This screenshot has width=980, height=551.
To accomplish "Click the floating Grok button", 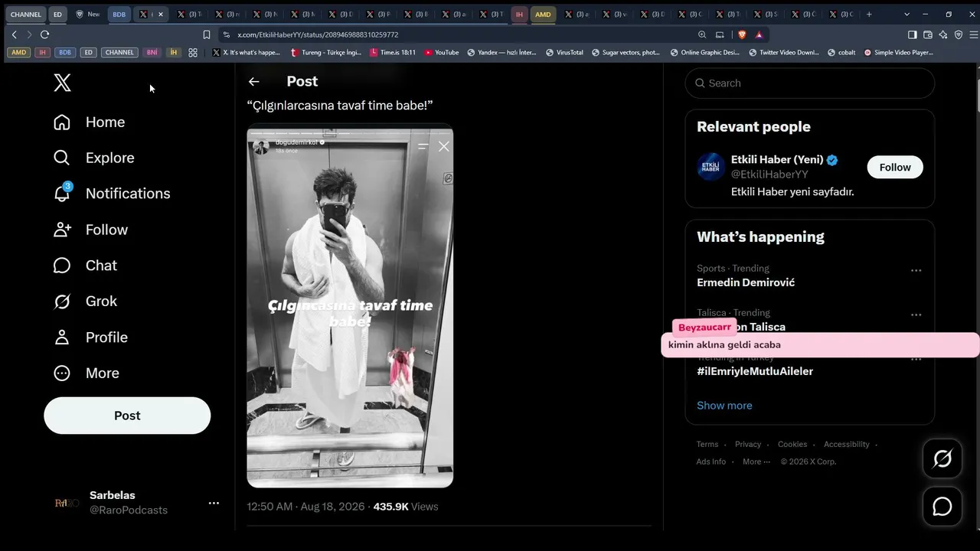I will click(x=942, y=459).
